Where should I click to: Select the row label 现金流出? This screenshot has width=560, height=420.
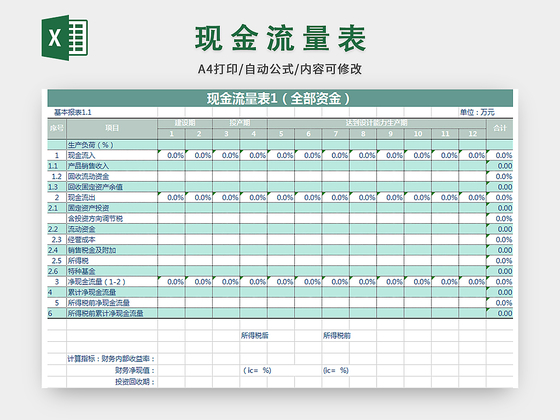[x=81, y=198]
